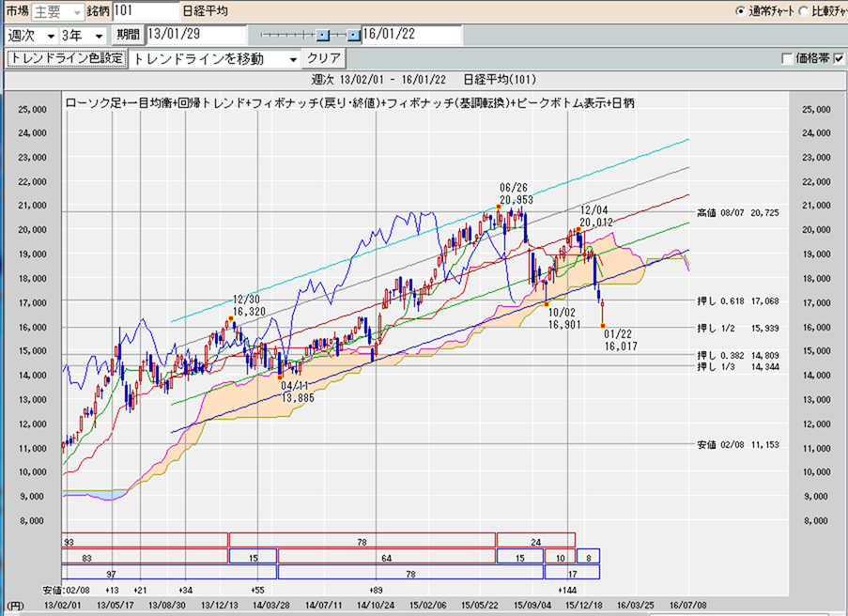Image resolution: width=848 pixels, height=616 pixels.
Task: Click the peak marker above the 06/26 high
Action: click(x=498, y=208)
